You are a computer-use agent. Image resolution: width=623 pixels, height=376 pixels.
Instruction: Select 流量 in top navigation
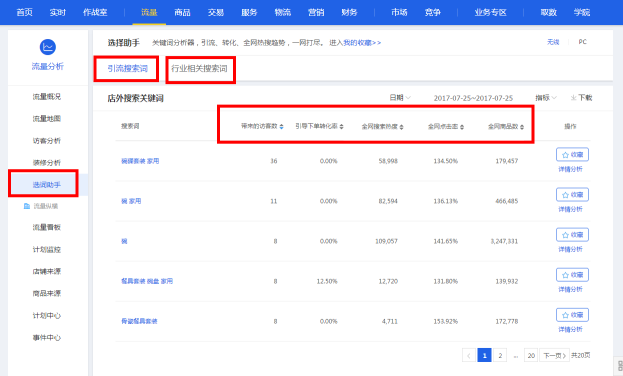click(149, 12)
